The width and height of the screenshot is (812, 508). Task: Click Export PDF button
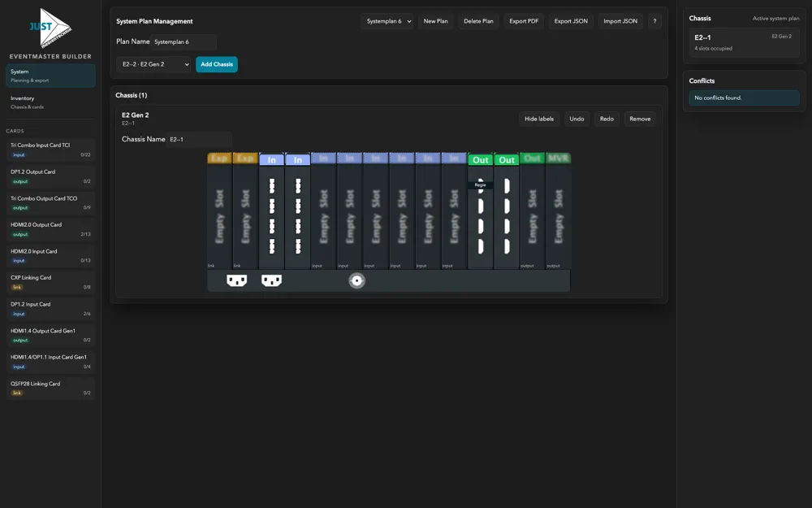(524, 21)
